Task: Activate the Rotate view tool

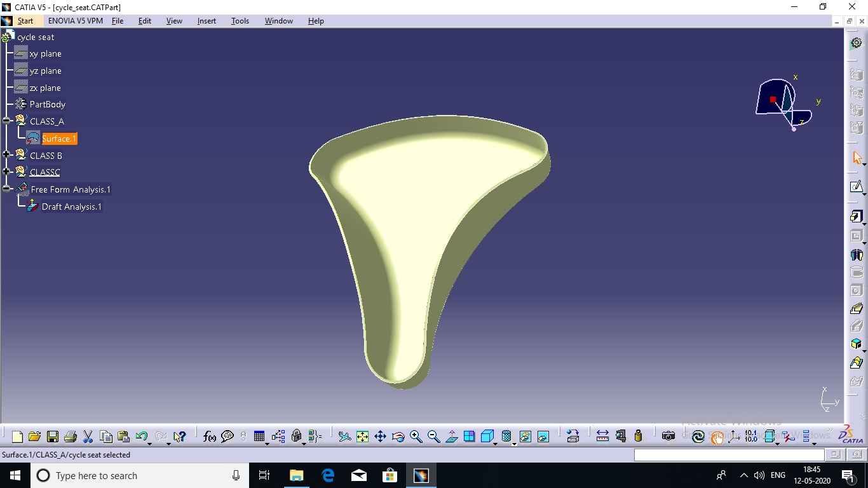Action: pos(398,437)
